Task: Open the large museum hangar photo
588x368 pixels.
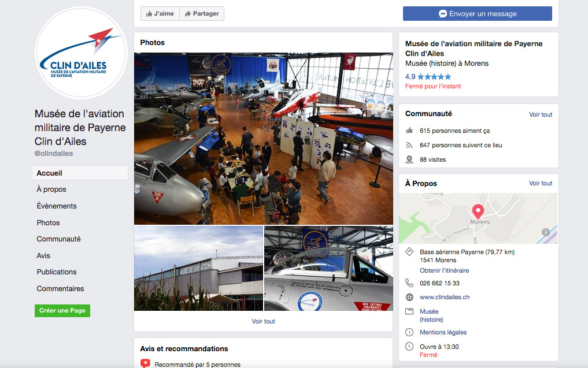Action: (x=264, y=138)
